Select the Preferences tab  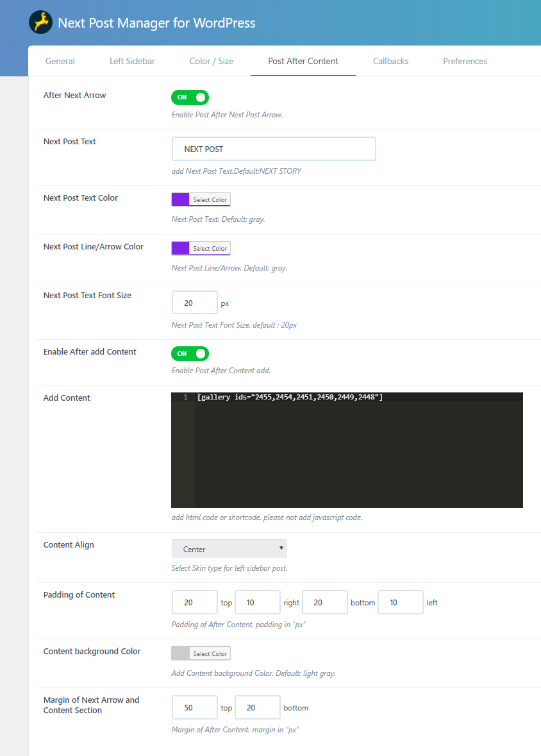tap(465, 62)
